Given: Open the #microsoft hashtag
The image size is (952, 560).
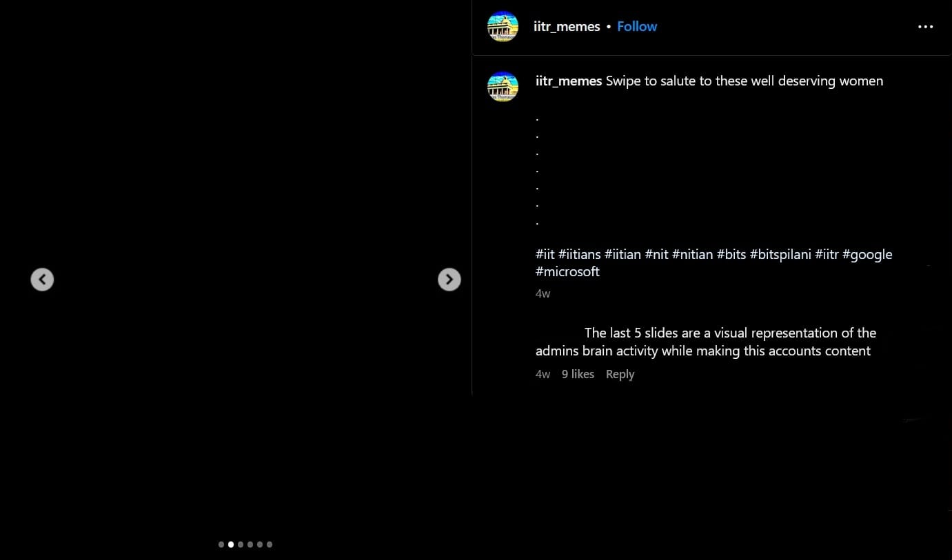Looking at the screenshot, I should click(567, 271).
